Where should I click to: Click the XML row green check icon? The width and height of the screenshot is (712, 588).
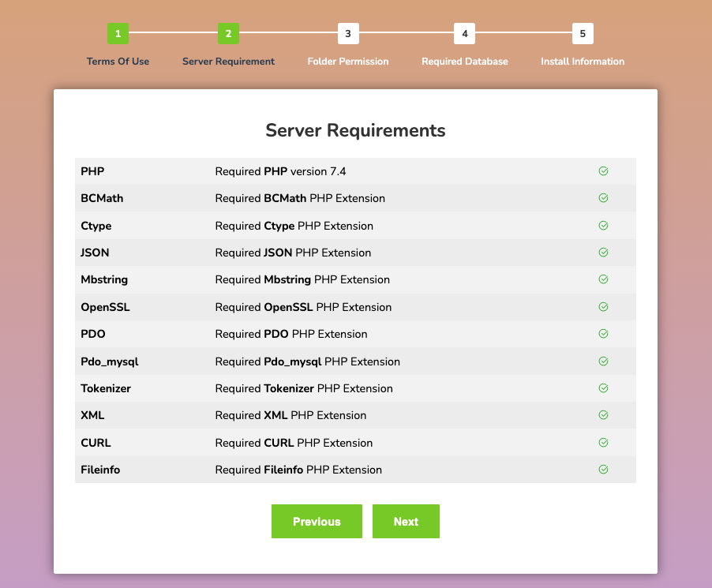[x=603, y=415]
